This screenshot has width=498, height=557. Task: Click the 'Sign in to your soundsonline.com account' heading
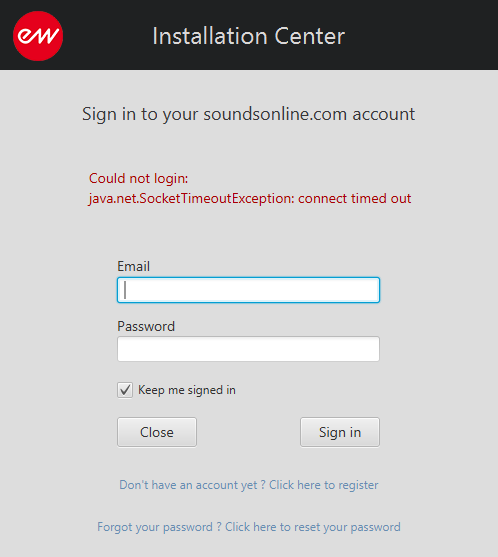(x=249, y=114)
